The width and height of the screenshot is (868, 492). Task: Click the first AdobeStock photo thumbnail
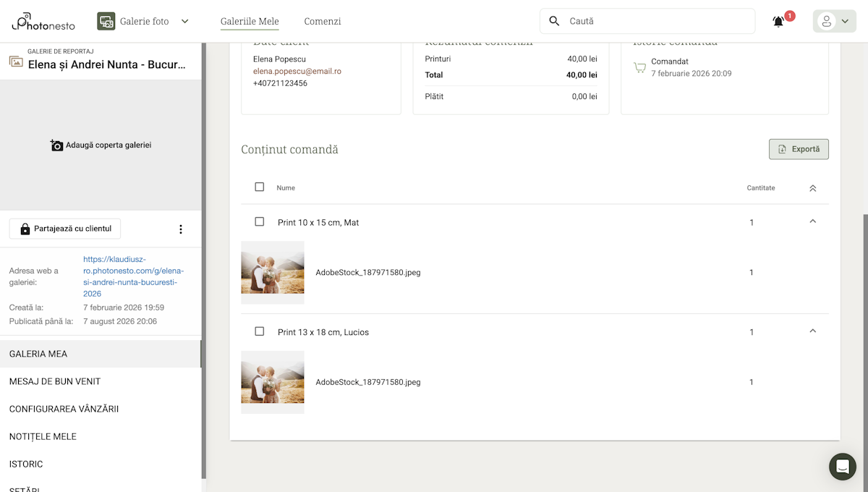click(273, 272)
